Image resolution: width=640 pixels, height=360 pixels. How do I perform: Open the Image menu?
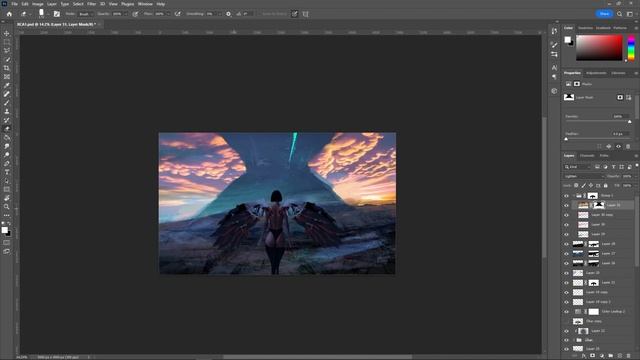click(38, 4)
